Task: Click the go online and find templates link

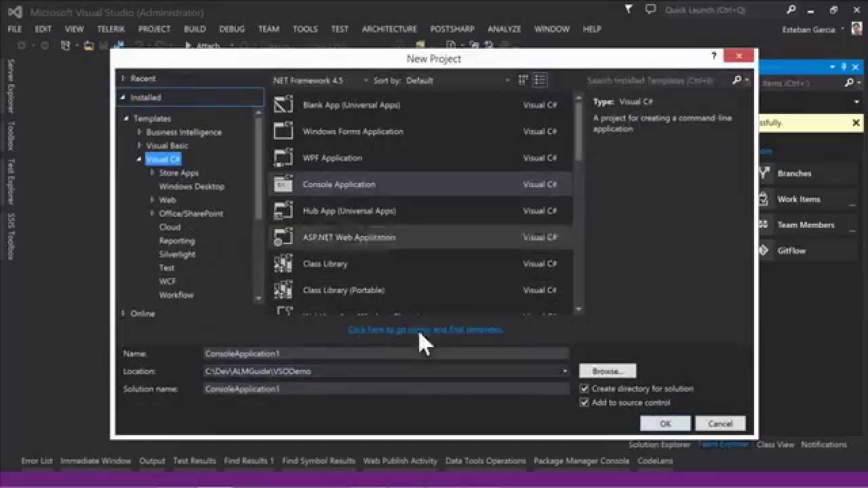Action: [x=426, y=329]
